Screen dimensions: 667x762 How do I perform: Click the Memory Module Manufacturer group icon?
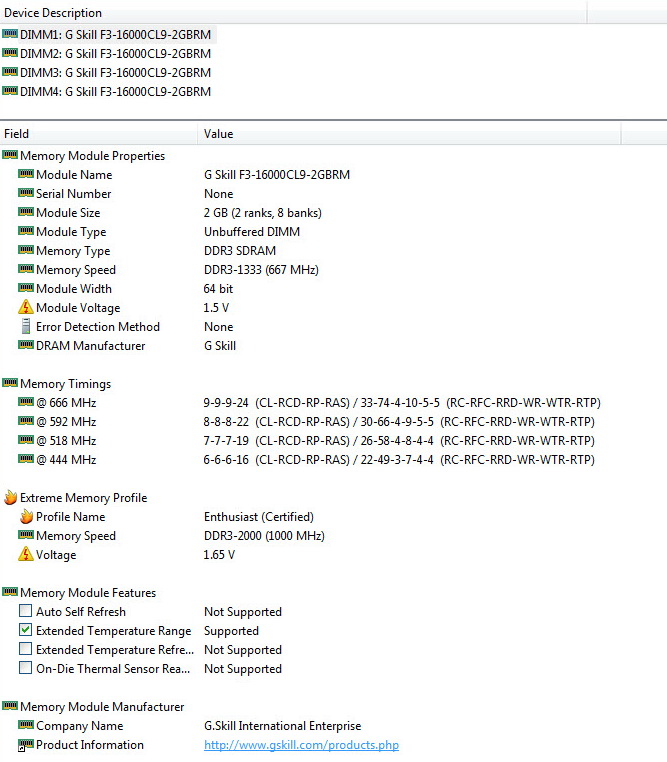(x=10, y=706)
